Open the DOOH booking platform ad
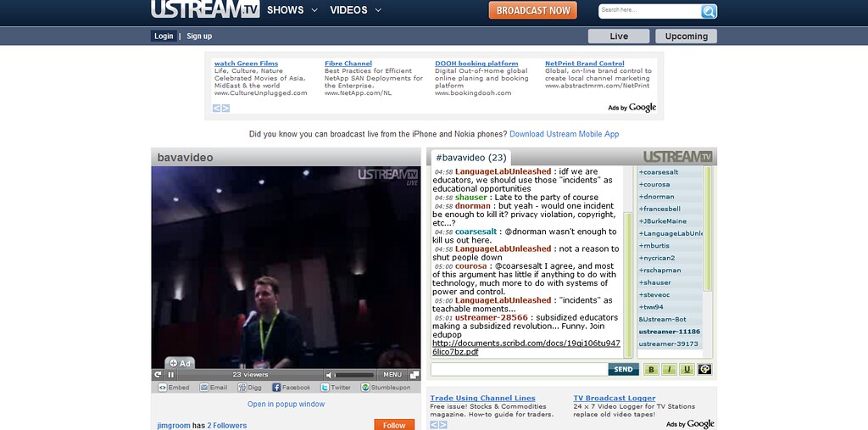 point(476,64)
